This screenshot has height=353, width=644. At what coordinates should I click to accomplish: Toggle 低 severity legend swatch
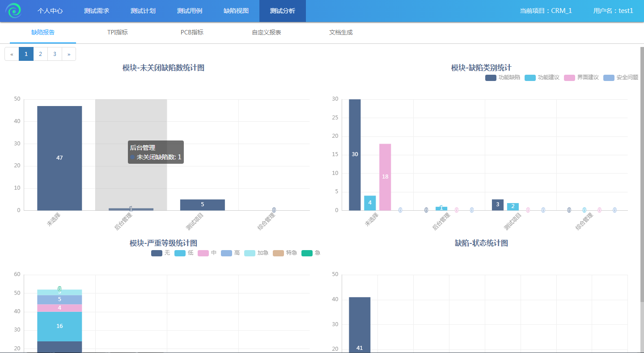coord(180,253)
